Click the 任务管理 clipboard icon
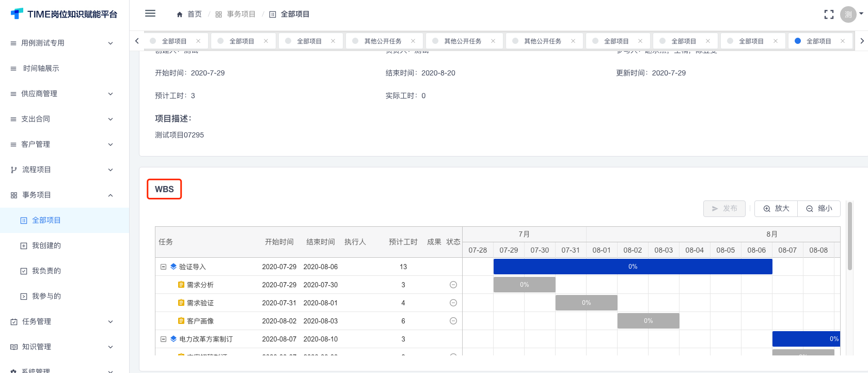The width and height of the screenshot is (868, 373). coord(14,322)
